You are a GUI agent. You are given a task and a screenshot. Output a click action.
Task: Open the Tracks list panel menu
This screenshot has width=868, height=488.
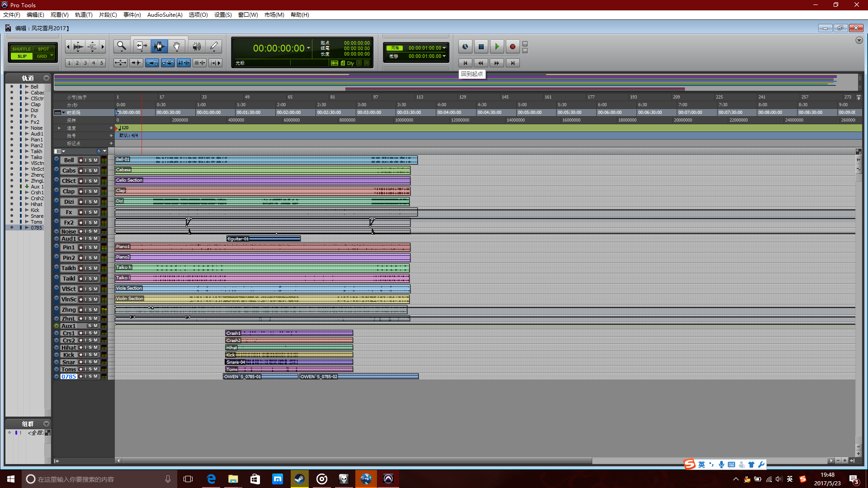(x=46, y=78)
